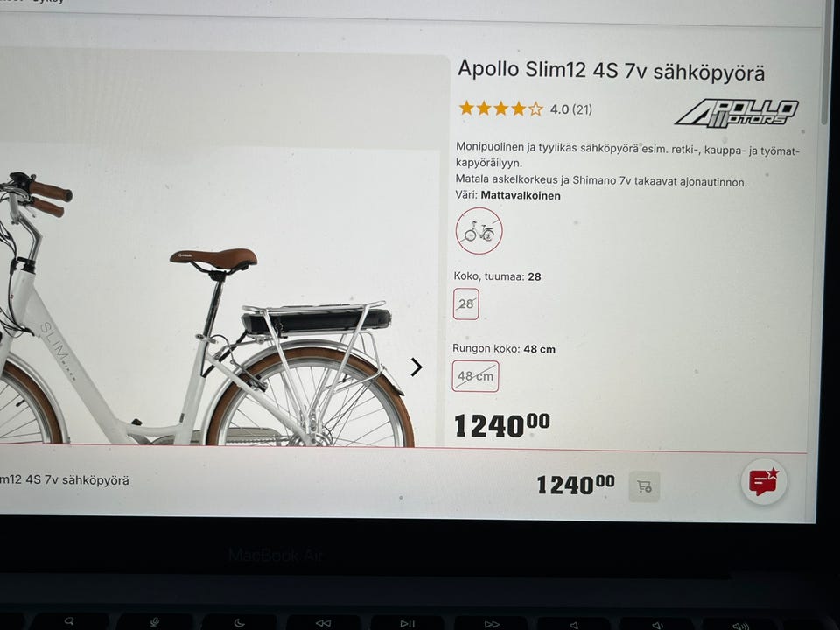Click the 1240 price in sticky bar
The height and width of the screenshot is (630, 840).
pyautogui.click(x=576, y=485)
